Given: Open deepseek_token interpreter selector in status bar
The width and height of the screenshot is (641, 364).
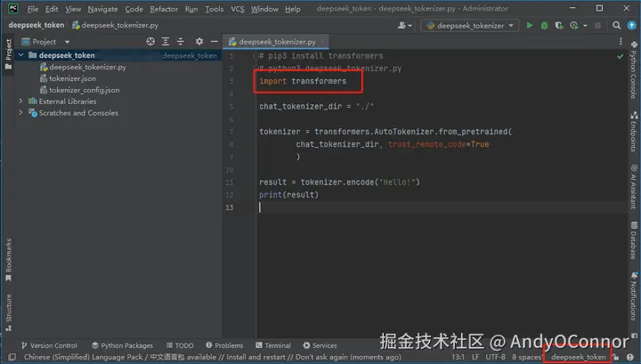Looking at the screenshot, I should point(578,357).
